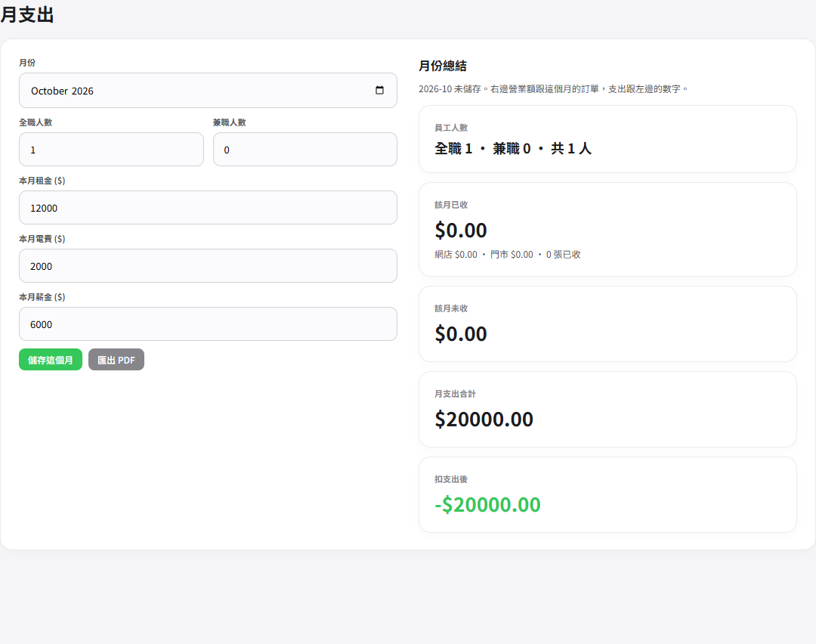Click the $20000.00 total under 月支出合計
The height and width of the screenshot is (644, 816).
point(484,419)
